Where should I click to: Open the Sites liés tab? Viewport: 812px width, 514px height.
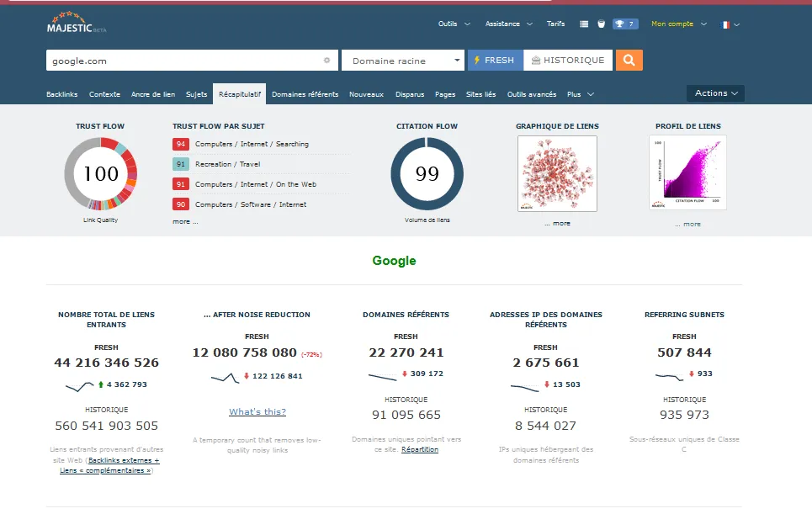coord(480,94)
